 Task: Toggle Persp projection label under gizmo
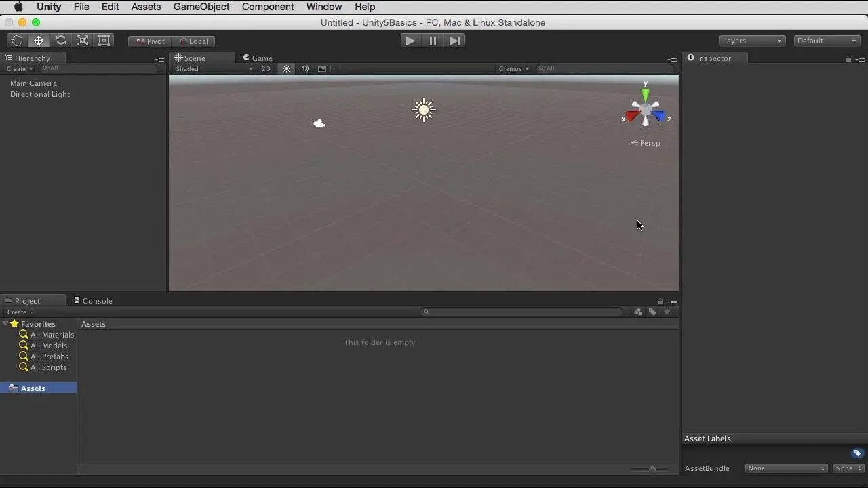pyautogui.click(x=646, y=143)
